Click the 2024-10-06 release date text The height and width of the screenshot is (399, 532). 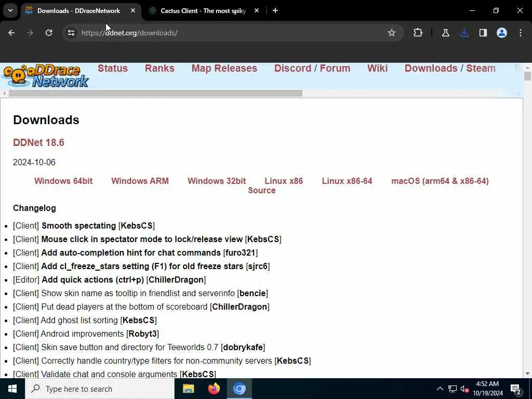(x=34, y=163)
